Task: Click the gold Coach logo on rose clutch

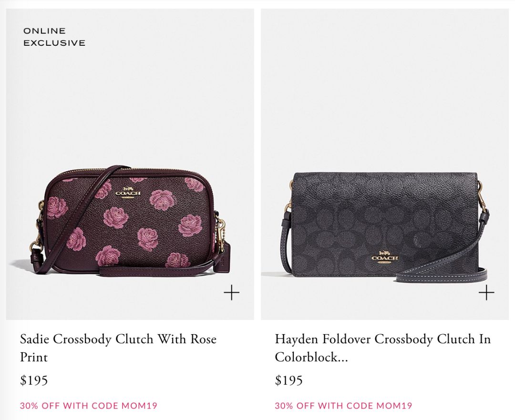Action: (x=128, y=192)
